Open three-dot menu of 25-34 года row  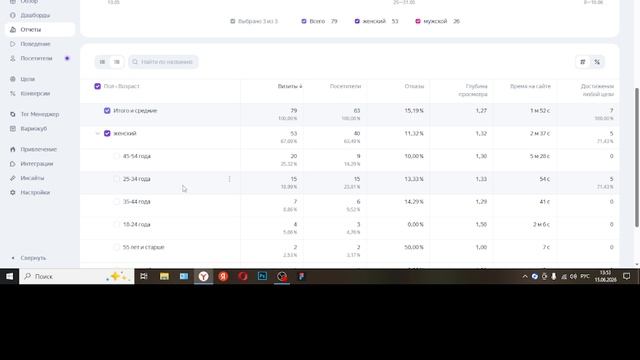[x=229, y=179]
